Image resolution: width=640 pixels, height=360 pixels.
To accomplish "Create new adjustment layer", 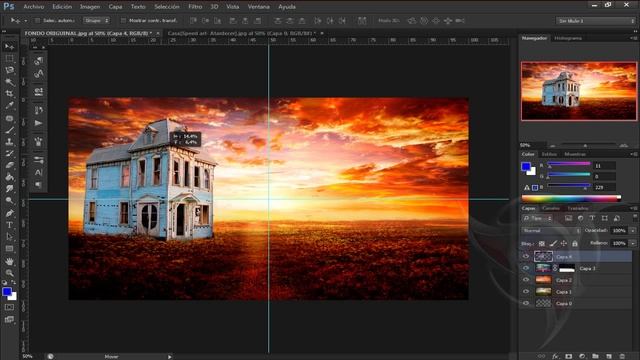I will click(x=582, y=356).
